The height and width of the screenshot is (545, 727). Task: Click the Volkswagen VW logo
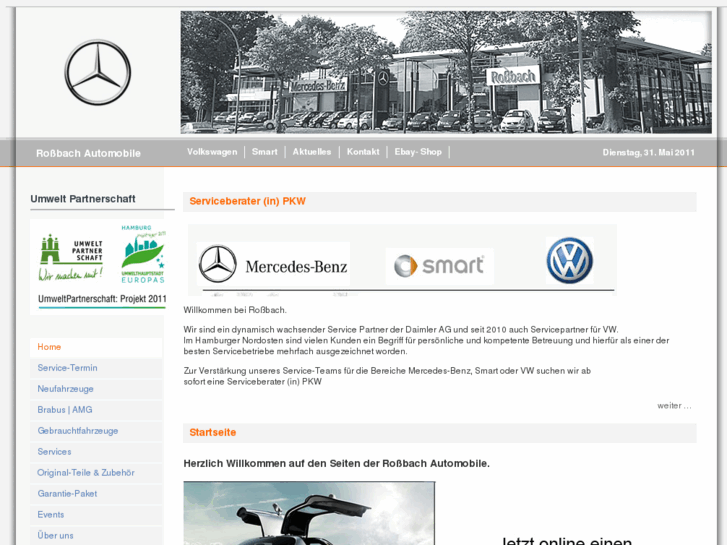coord(569,261)
